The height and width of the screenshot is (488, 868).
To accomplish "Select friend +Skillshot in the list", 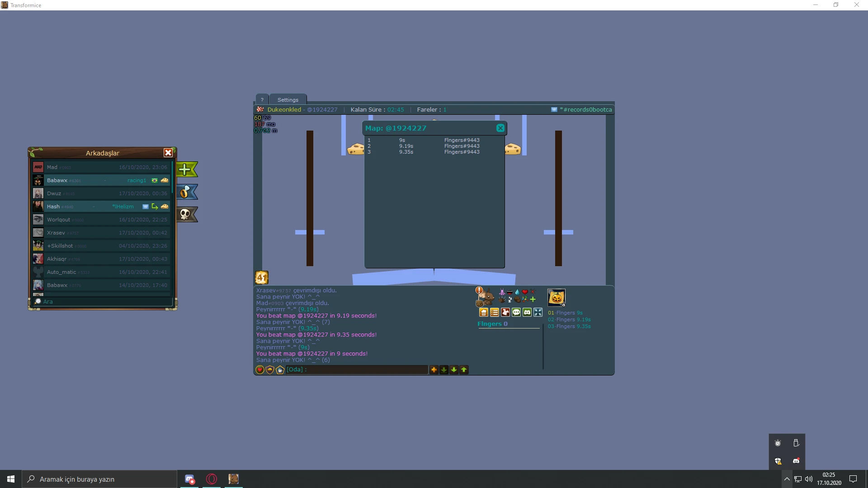I will pos(101,246).
